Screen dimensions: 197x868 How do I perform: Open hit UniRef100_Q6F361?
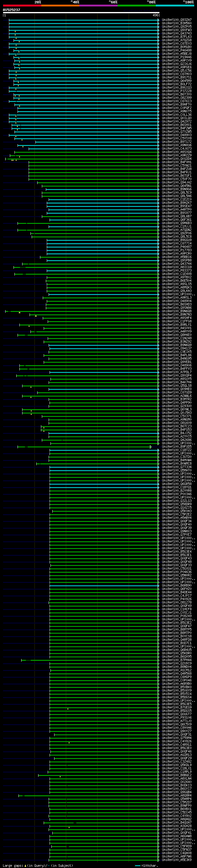click(177, 220)
